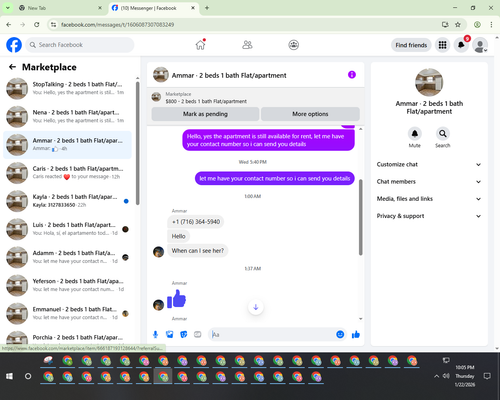Open the Emmanuel conversation
The width and height of the screenshot is (500, 400).
(67, 313)
